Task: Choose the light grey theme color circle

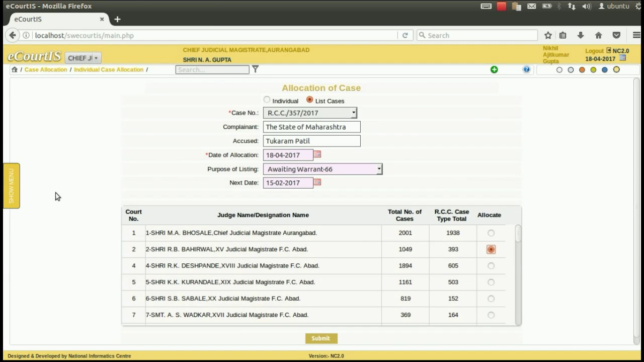Action: [x=571, y=70]
